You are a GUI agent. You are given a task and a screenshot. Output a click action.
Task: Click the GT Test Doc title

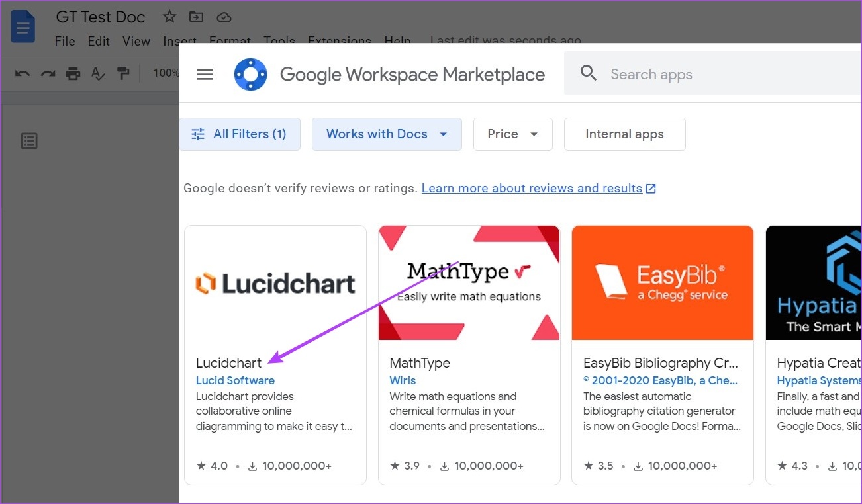click(x=101, y=17)
